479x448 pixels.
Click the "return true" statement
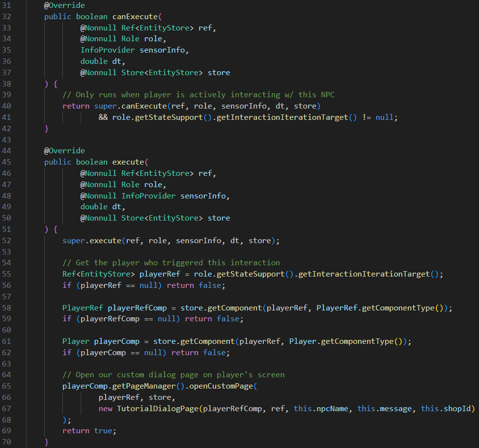[90, 431]
